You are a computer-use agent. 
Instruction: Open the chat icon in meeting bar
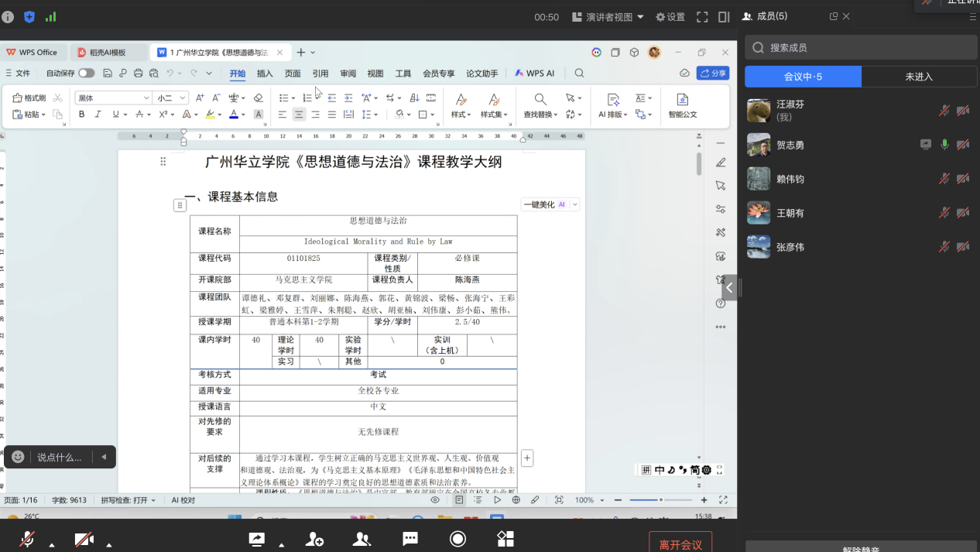tap(410, 539)
